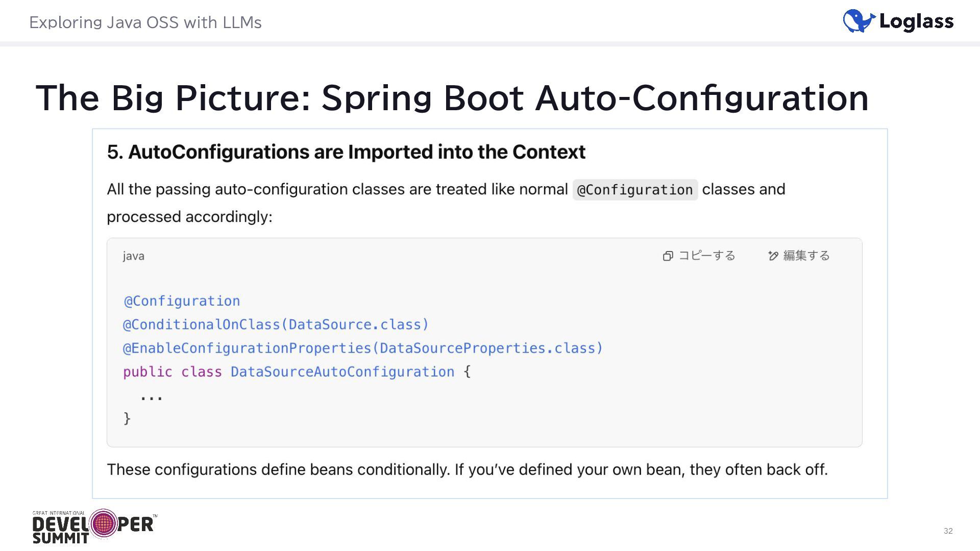The height and width of the screenshot is (551, 980).
Task: Click the @EnableConfigurationProperties annotation line
Action: tap(362, 348)
